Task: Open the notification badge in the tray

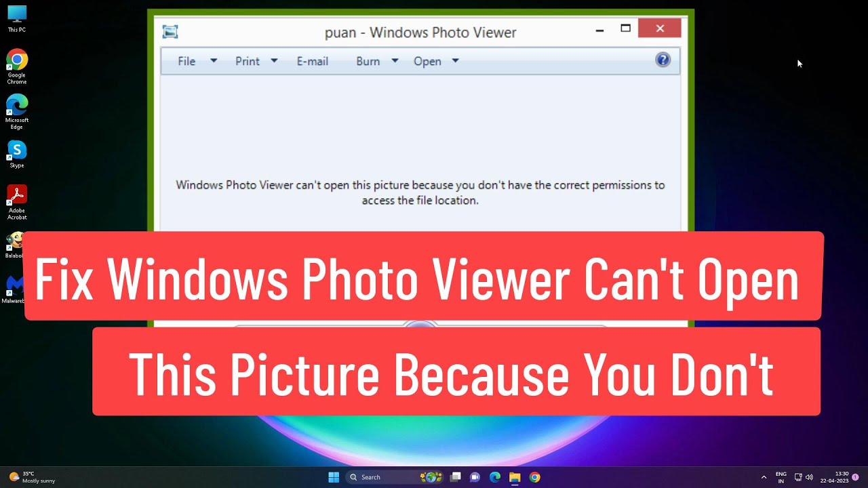Action: coord(855,477)
